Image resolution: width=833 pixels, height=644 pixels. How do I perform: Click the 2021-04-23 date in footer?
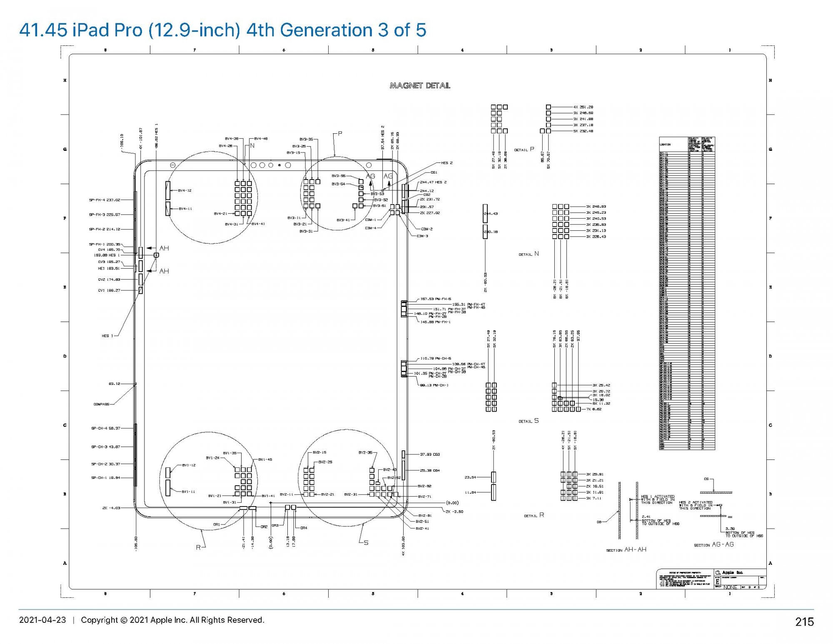[x=42, y=620]
